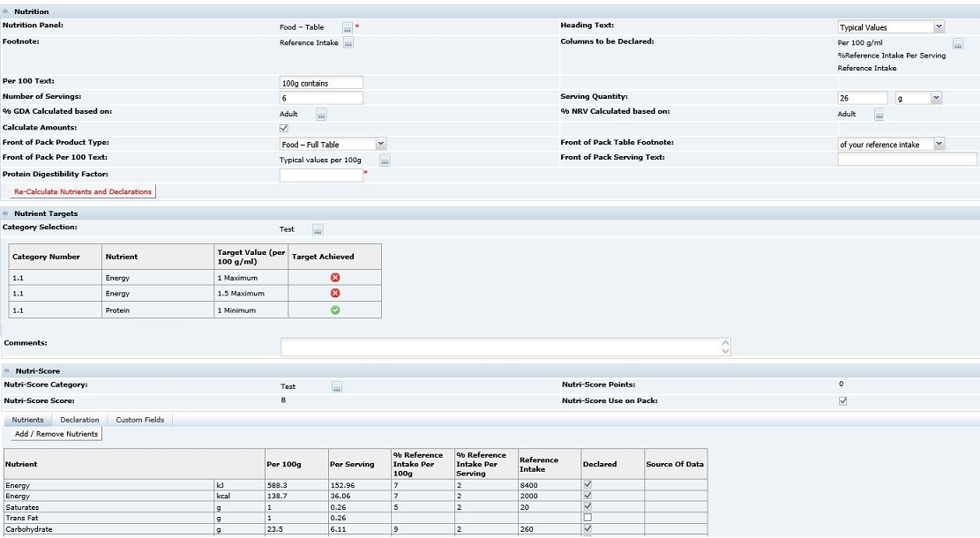Check the Declared box for Trans Fat
The image size is (980, 538).
click(x=587, y=519)
